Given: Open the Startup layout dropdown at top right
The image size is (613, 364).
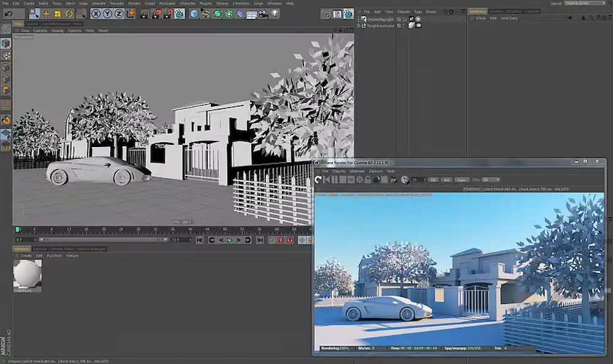Looking at the screenshot, I should coord(584,3).
